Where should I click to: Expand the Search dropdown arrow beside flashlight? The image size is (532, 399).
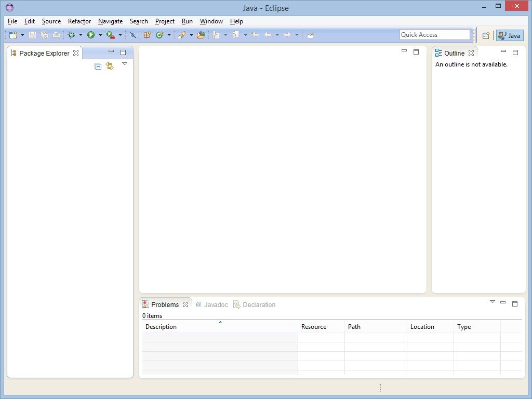click(191, 35)
